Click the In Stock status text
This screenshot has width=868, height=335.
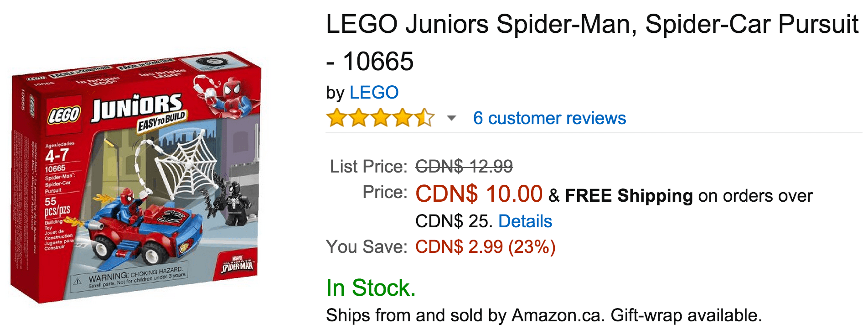[x=371, y=287]
